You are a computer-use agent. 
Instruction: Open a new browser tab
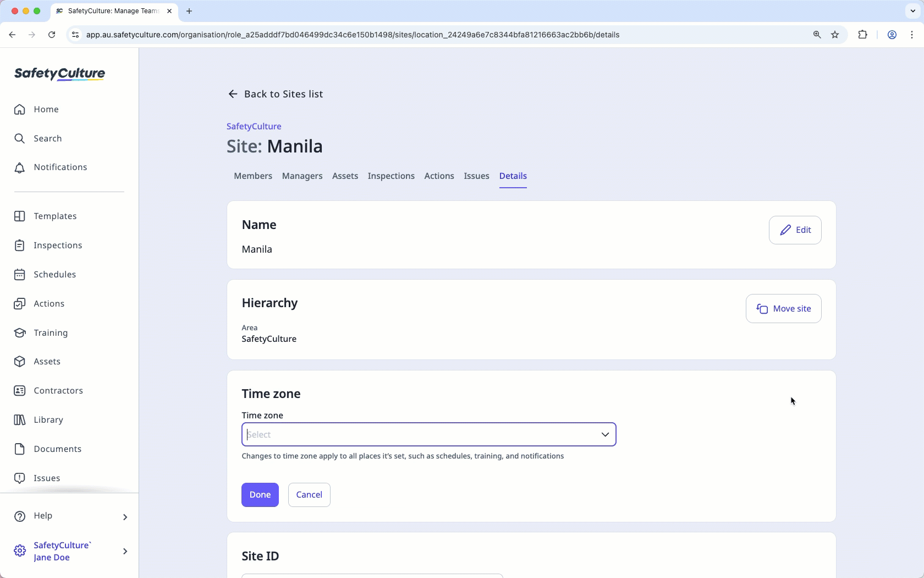tap(189, 11)
